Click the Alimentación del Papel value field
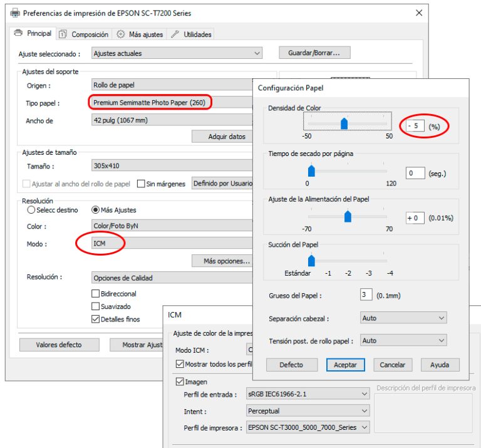Viewport: 481px width, 448px height. [x=415, y=218]
